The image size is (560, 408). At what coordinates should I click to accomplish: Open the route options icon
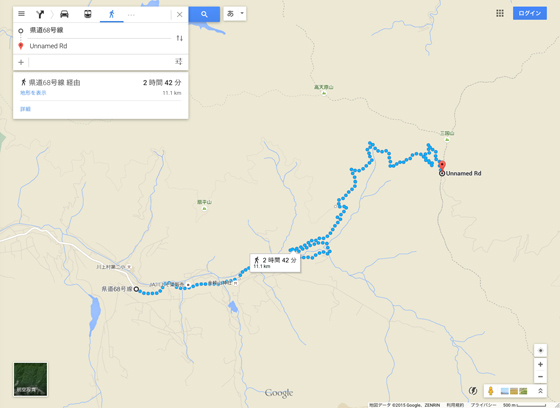click(x=179, y=61)
